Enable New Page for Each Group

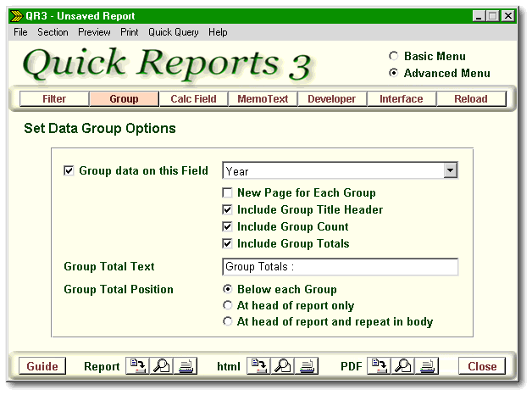tap(227, 192)
